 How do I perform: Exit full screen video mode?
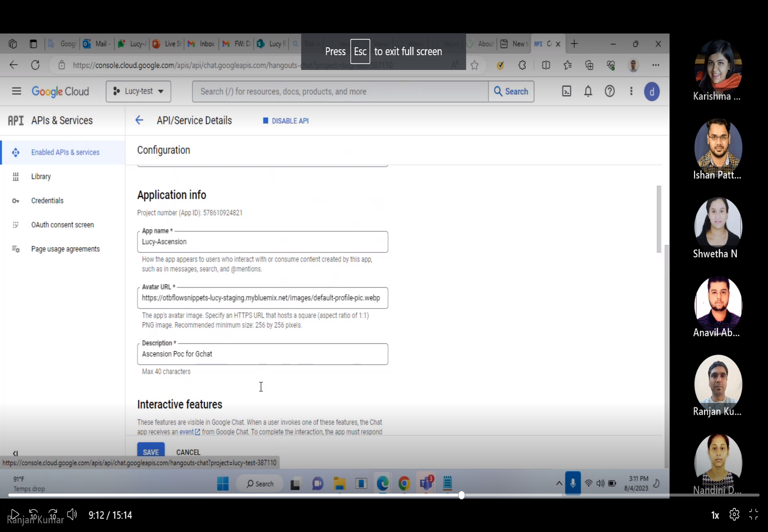coord(754,515)
